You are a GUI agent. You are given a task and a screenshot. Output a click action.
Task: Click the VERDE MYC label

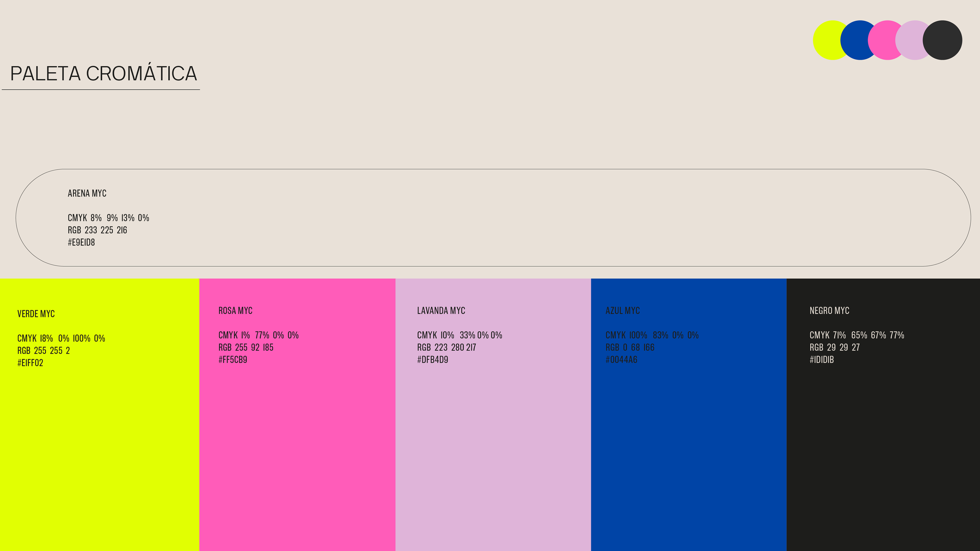36,314
